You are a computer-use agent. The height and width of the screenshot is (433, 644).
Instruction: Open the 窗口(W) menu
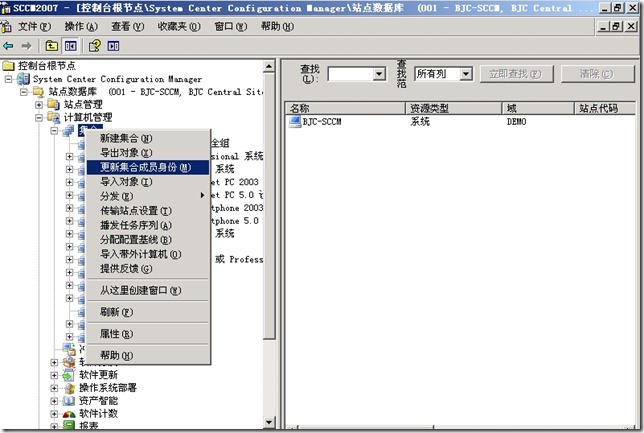231,27
